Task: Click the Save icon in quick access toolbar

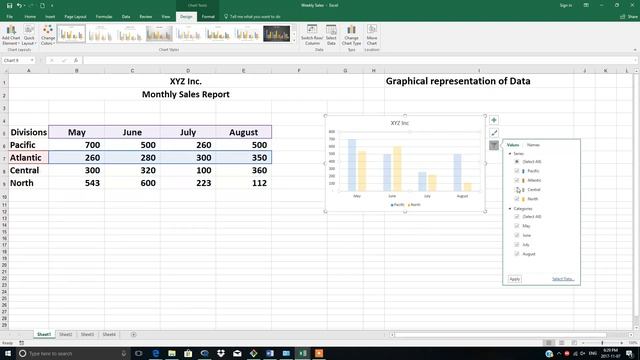Action: pyautogui.click(x=9, y=5)
